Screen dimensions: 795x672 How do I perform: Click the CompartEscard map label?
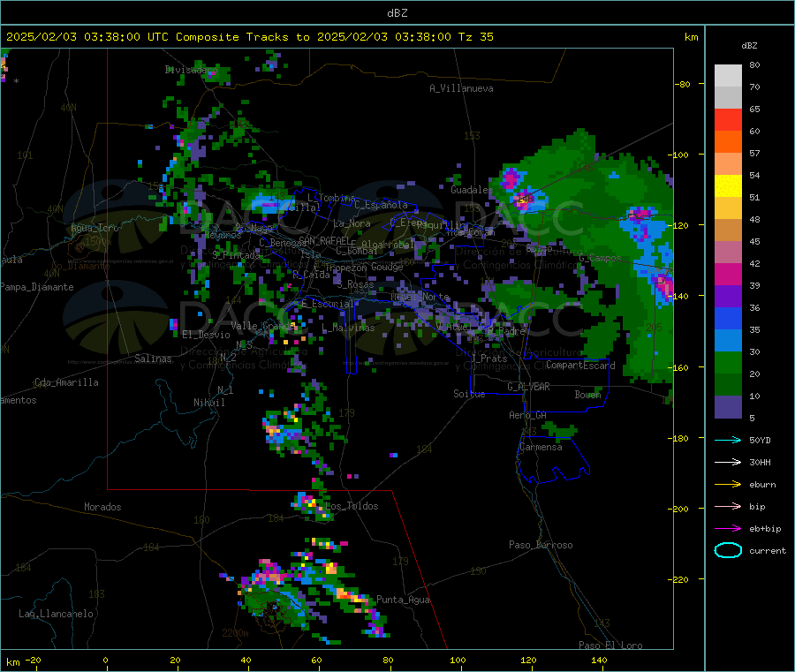coord(580,365)
